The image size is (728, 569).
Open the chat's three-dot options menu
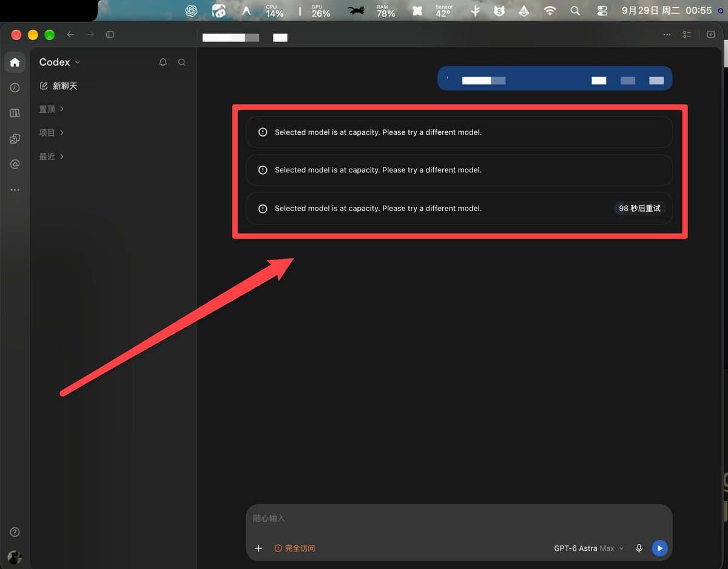(667, 35)
